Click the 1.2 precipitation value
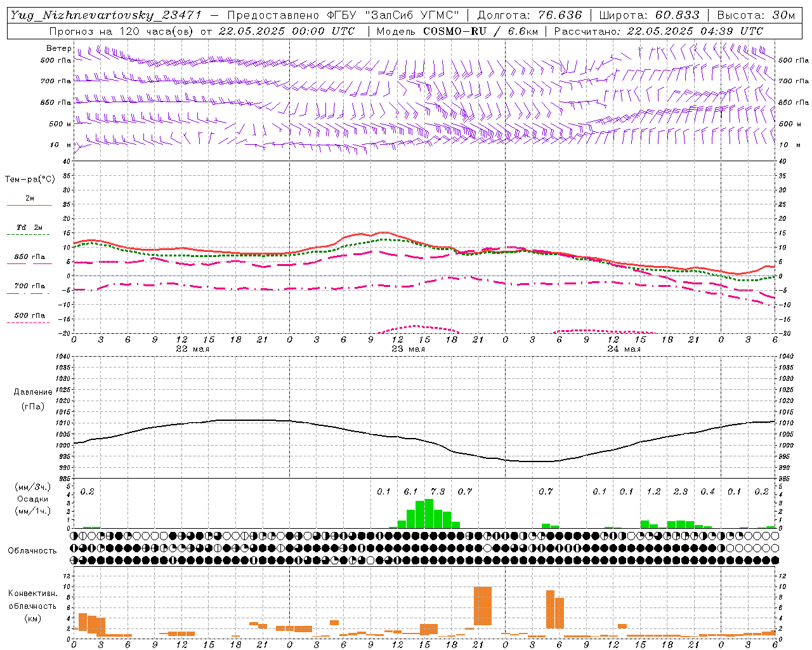The width and height of the screenshot is (812, 650). point(653,491)
